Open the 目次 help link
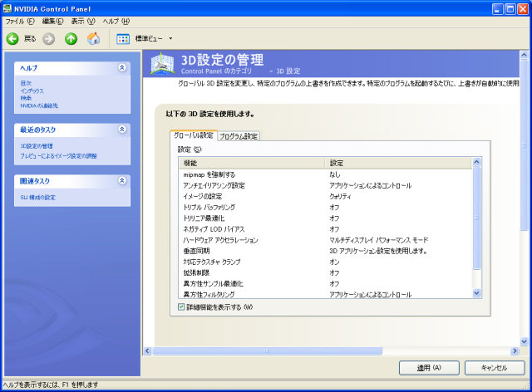 point(26,83)
